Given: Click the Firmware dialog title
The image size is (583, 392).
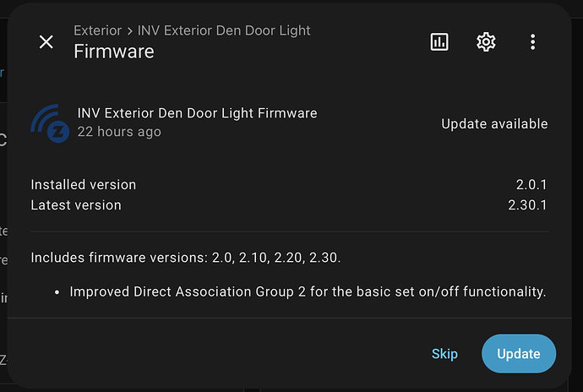Looking at the screenshot, I should pyautogui.click(x=114, y=52).
